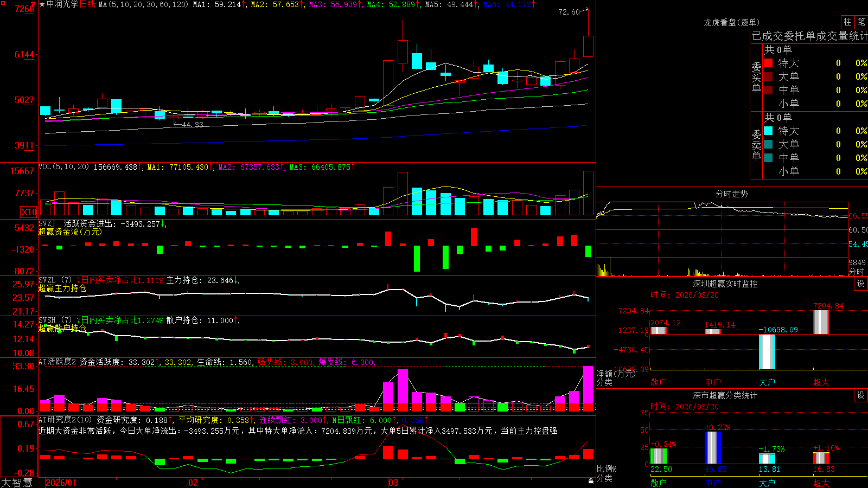Click the 委买单 section label

coord(756,77)
